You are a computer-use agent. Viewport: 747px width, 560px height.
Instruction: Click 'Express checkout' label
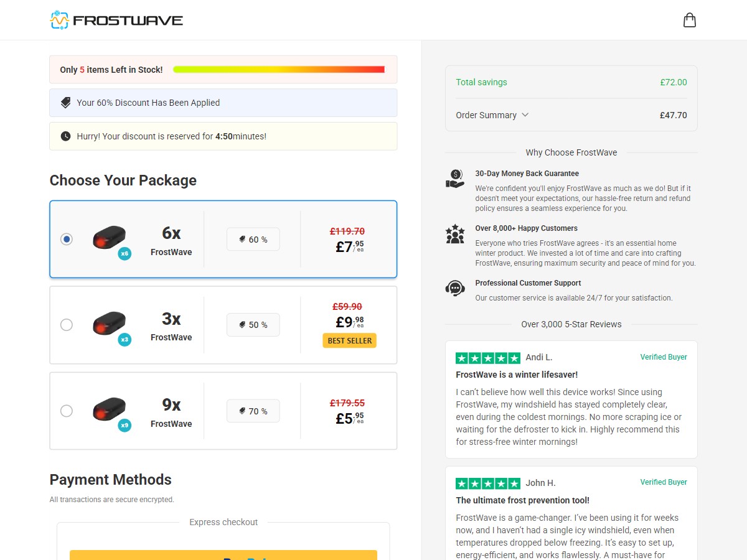pos(223,522)
